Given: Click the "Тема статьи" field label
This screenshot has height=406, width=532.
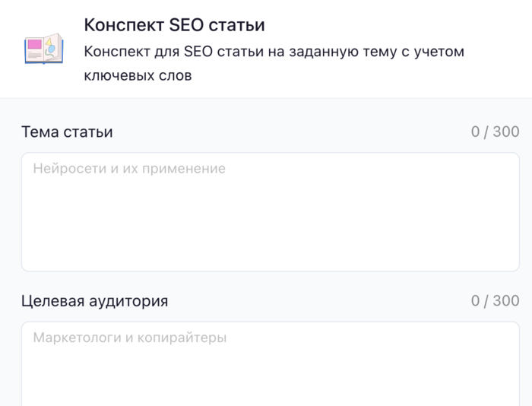Looking at the screenshot, I should (67, 132).
